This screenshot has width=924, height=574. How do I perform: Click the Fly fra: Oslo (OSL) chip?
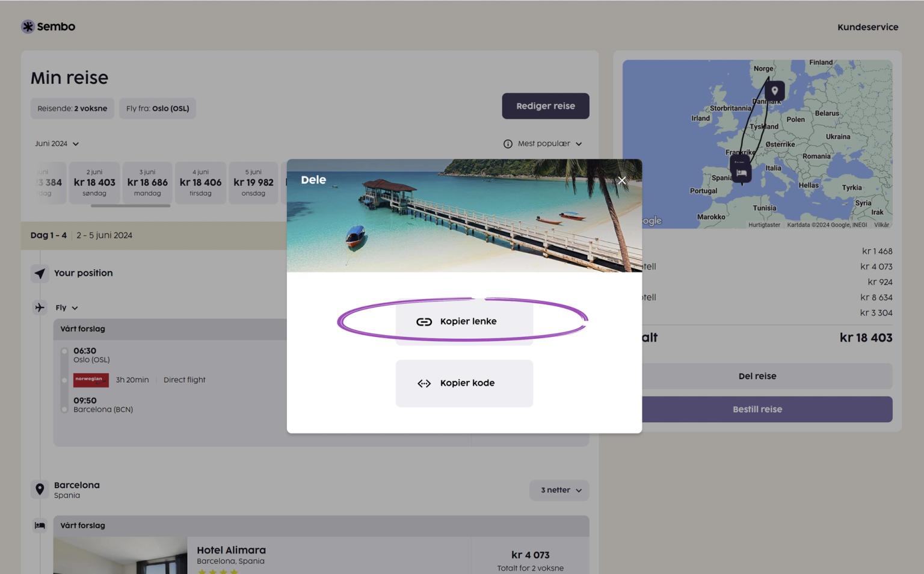click(x=158, y=108)
